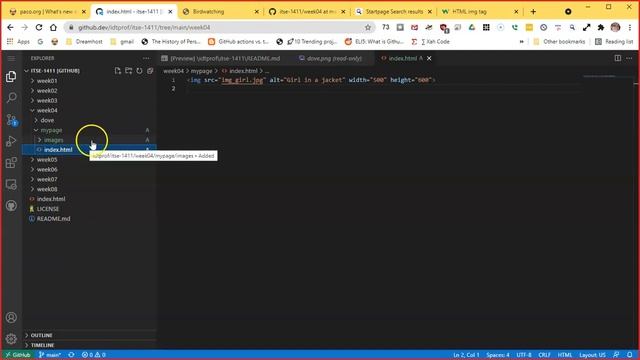Expand the week03 folder

90,100
